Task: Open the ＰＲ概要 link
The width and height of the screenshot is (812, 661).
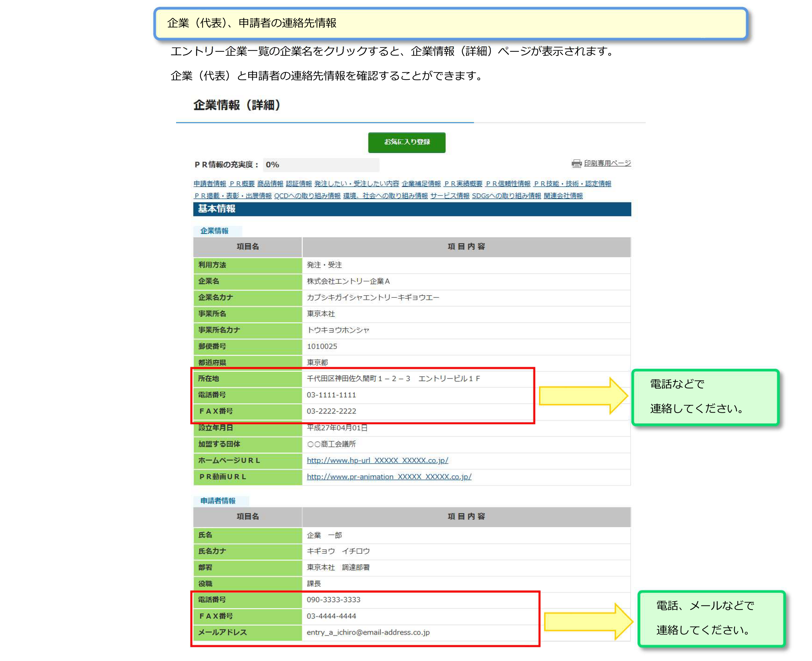Action: point(242,184)
